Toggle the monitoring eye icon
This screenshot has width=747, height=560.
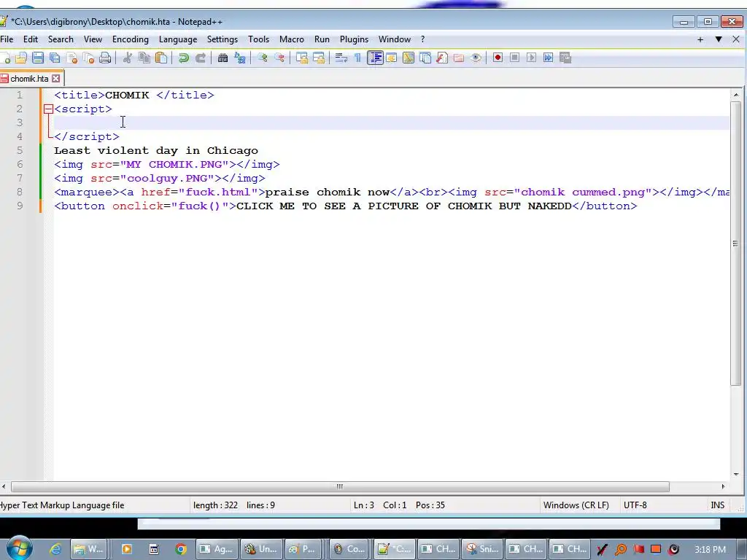(x=476, y=58)
